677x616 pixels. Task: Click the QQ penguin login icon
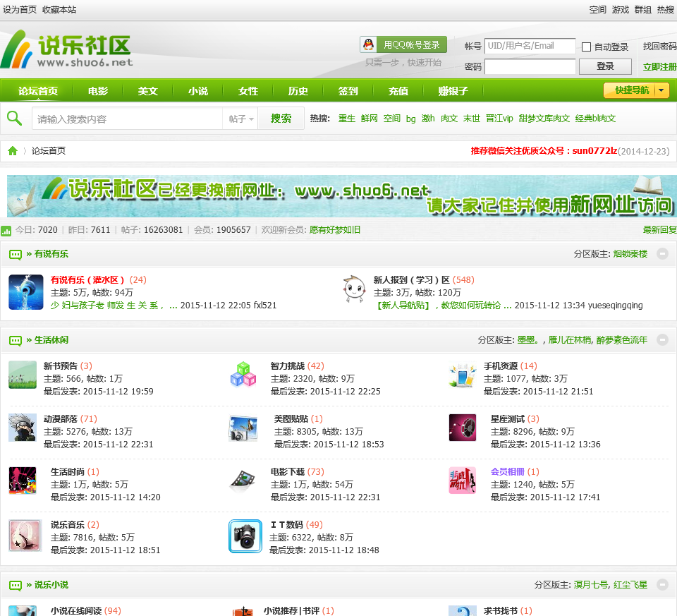pos(368,44)
